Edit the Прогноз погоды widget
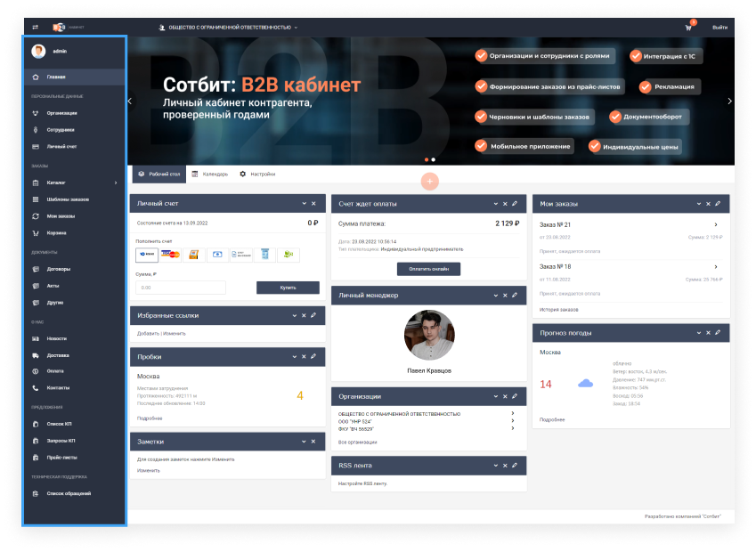This screenshot has width=756, height=552. tap(718, 332)
